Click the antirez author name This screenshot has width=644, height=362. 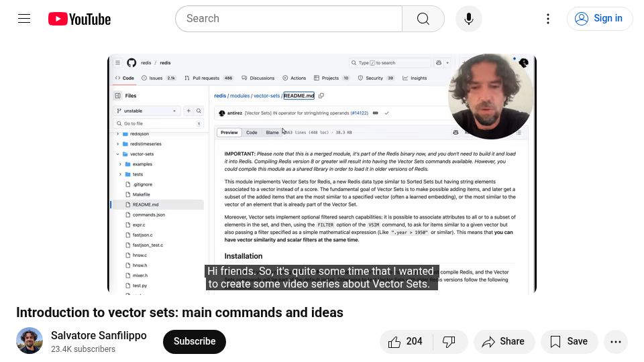(235, 113)
